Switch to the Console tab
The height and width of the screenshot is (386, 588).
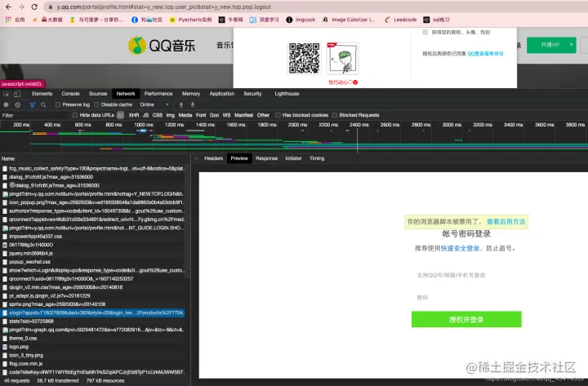tap(70, 94)
